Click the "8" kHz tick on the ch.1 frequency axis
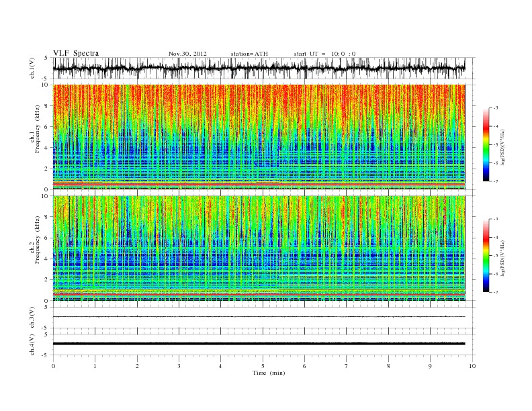The width and height of the screenshot is (532, 411). pyautogui.click(x=46, y=106)
